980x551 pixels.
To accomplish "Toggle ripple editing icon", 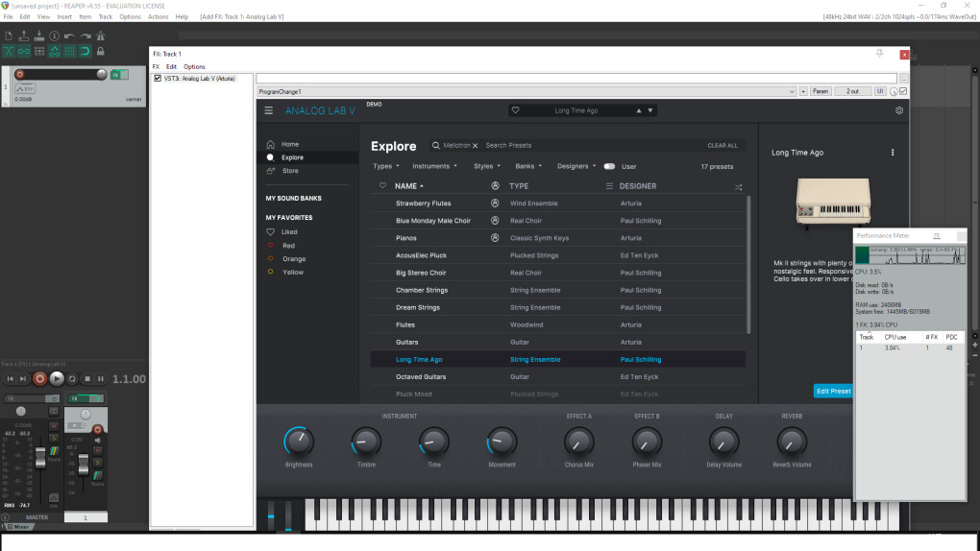I will [x=38, y=51].
